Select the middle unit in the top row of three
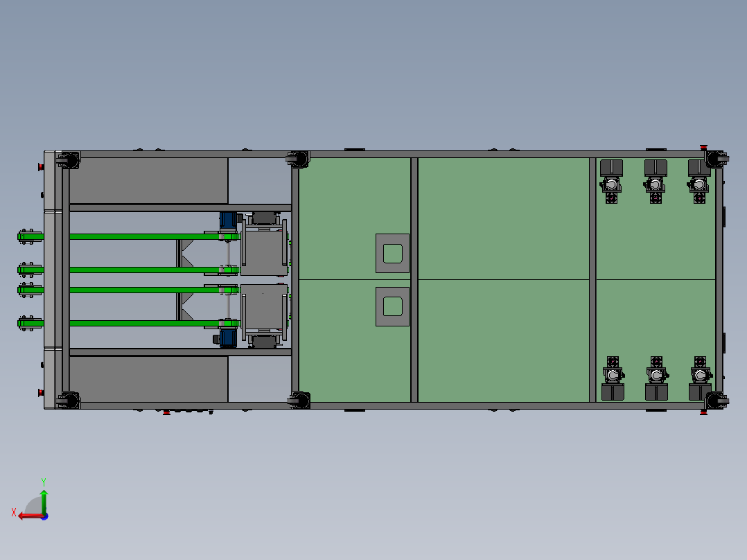The width and height of the screenshot is (747, 560). [x=656, y=181]
